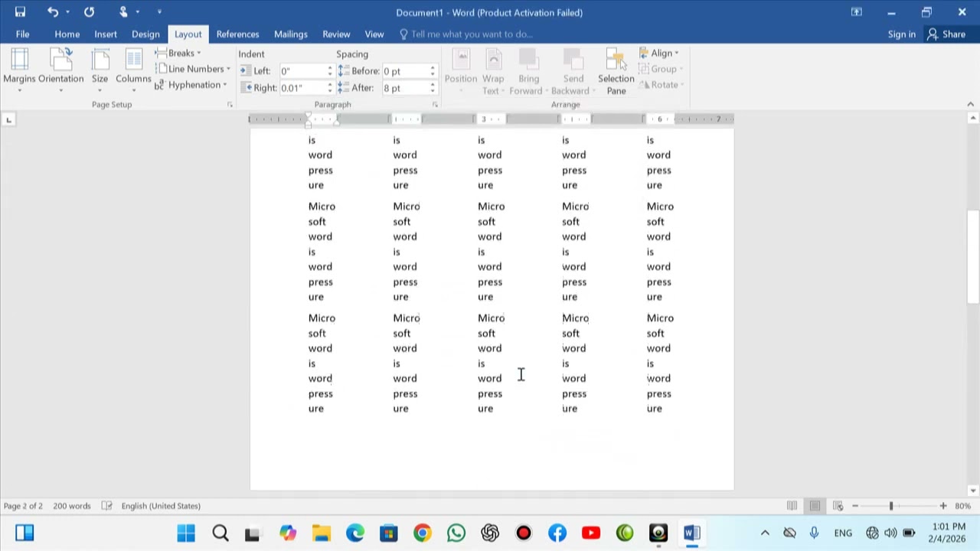Screen dimensions: 980x551
Task: Collapse the ribbon with the chevron
Action: tap(971, 105)
